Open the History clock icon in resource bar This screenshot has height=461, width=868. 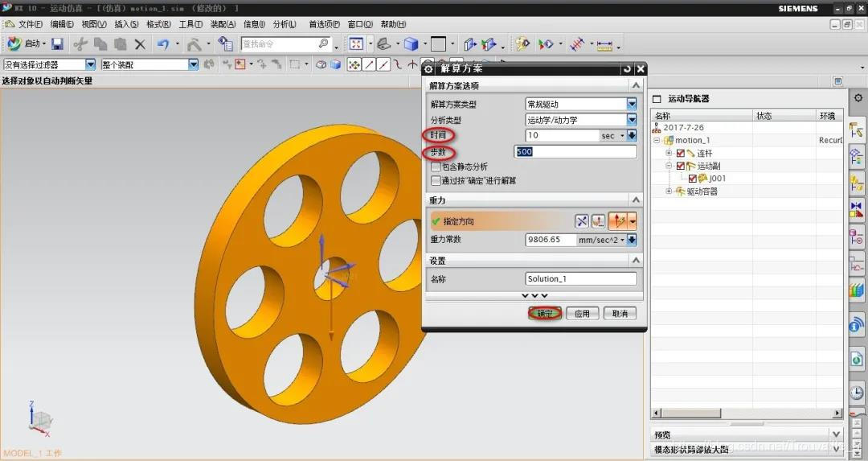pyautogui.click(x=857, y=393)
